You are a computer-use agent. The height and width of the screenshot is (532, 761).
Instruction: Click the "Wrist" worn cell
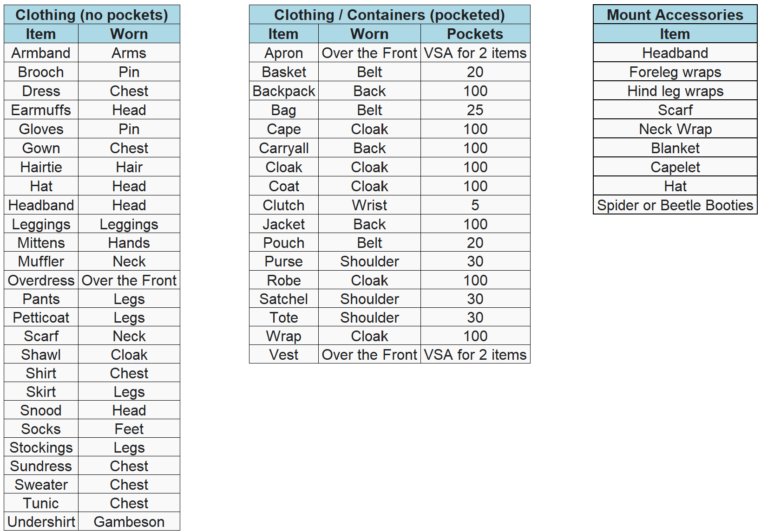(369, 205)
